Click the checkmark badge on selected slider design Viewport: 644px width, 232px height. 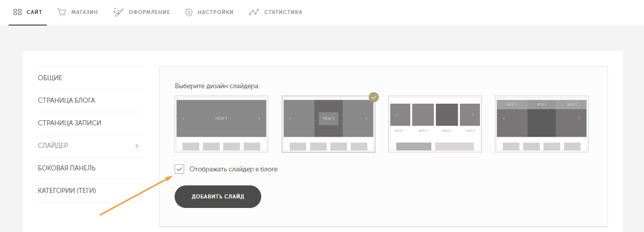point(374,97)
